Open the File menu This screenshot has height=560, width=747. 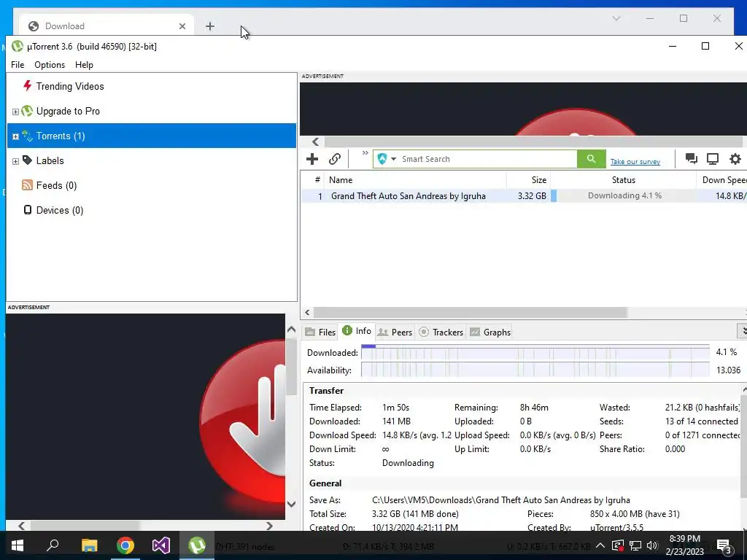18,65
